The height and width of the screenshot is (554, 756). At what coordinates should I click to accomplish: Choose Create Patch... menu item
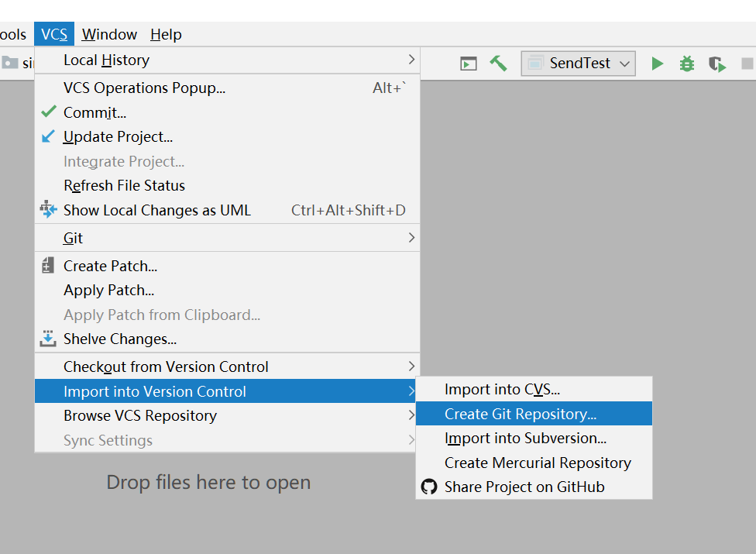coord(227,266)
